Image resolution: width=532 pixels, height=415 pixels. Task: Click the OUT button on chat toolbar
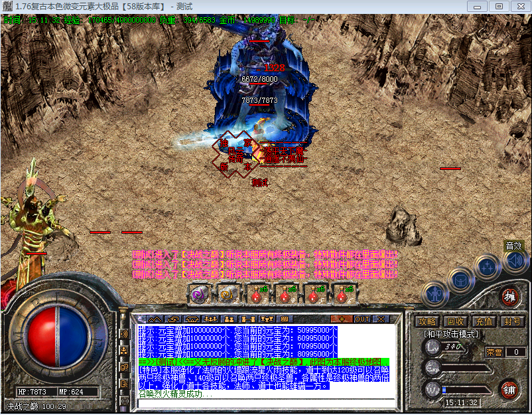362,319
